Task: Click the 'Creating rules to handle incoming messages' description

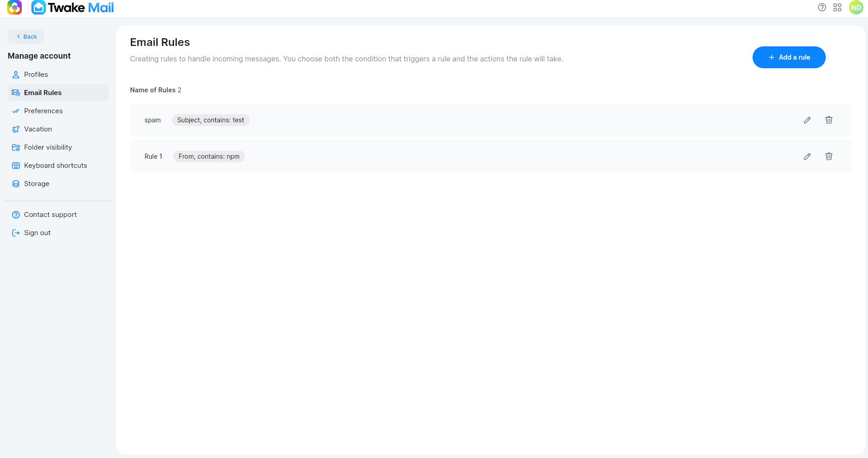Action: [x=346, y=59]
